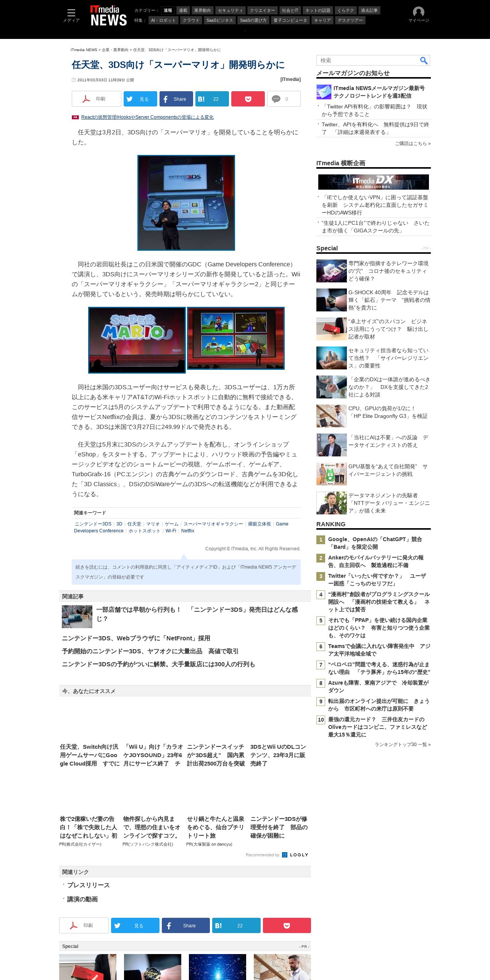Click the 続きを読むには login notice box

coord(186,572)
